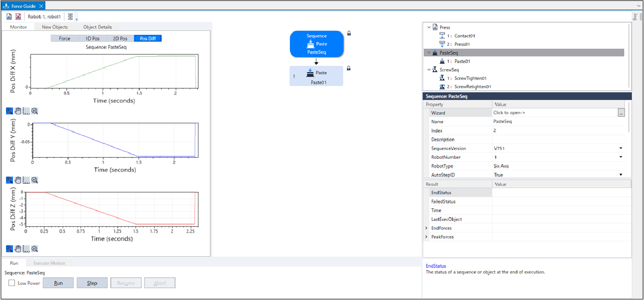Expand the EndForces result row
This screenshot has width=644, height=300.
pos(426,228)
